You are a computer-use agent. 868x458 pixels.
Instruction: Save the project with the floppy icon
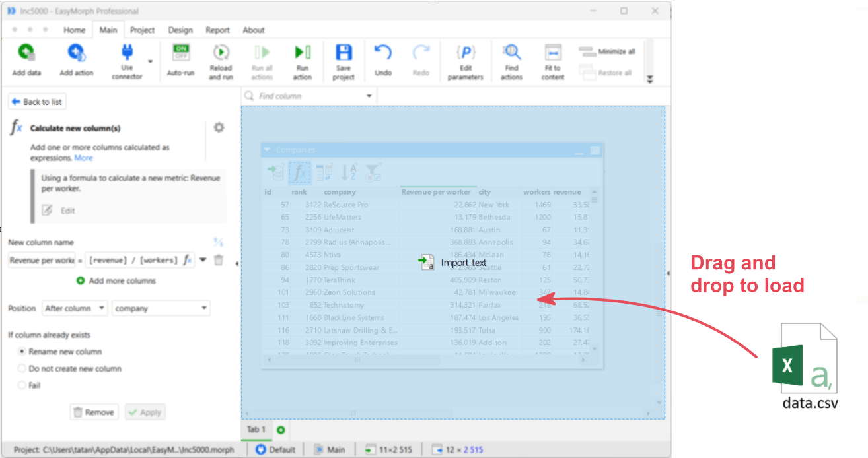click(x=344, y=52)
